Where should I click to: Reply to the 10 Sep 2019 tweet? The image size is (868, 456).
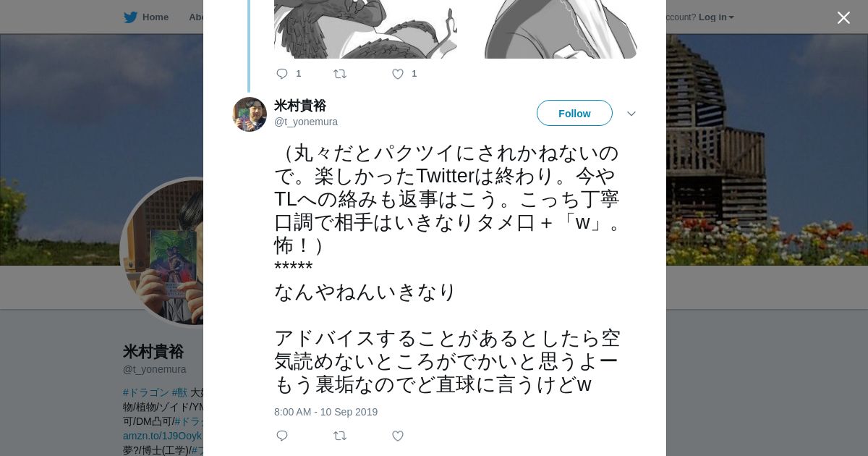(x=282, y=436)
